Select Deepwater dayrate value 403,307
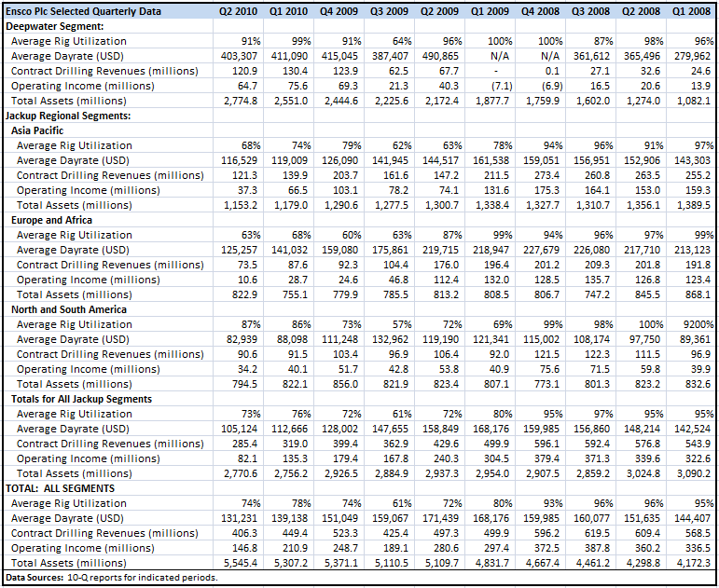 pos(239,56)
